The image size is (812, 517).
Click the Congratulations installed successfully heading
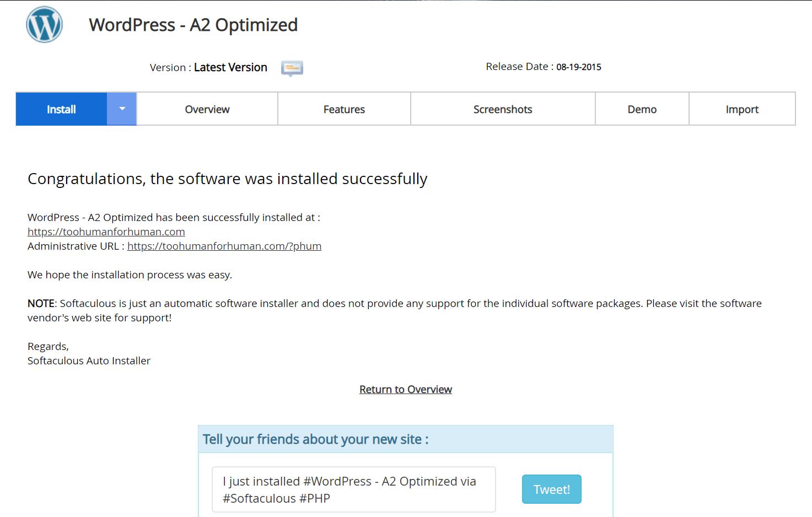tap(227, 179)
